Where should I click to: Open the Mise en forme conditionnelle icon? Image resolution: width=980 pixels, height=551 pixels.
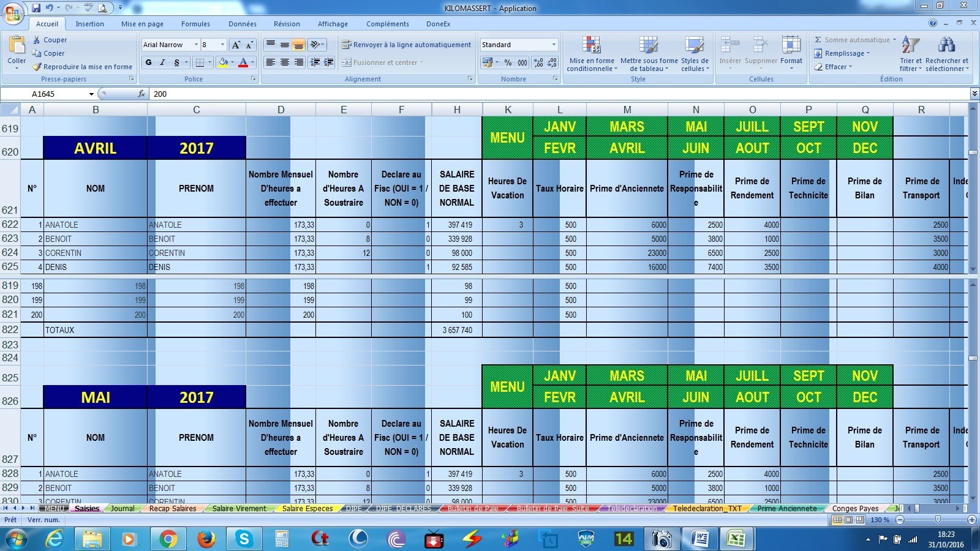[592, 46]
